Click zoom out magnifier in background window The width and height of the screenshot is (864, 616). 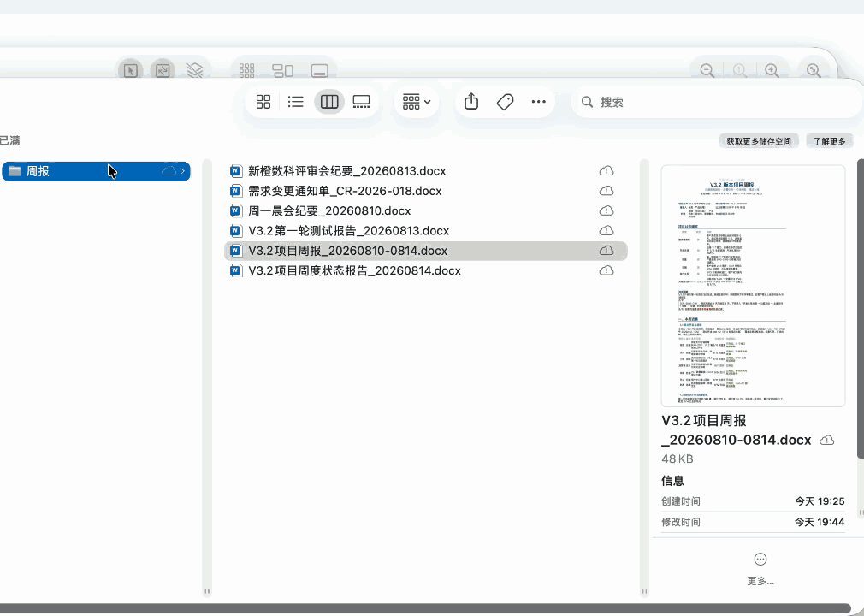pos(707,70)
